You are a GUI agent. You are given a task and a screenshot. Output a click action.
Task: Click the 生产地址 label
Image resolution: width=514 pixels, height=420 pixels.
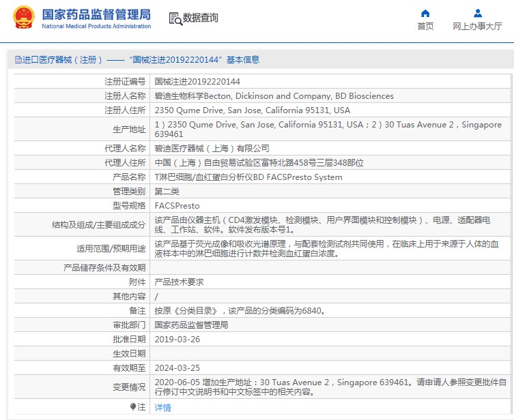(129, 130)
